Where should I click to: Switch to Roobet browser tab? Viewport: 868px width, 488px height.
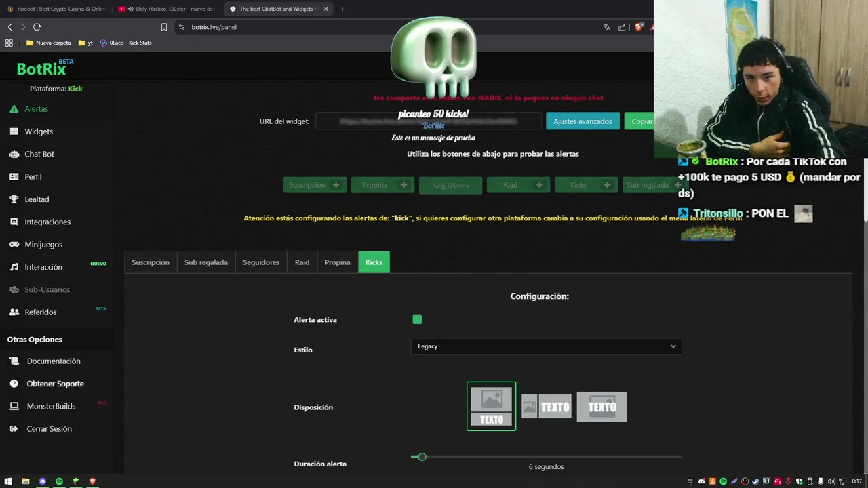56,9
